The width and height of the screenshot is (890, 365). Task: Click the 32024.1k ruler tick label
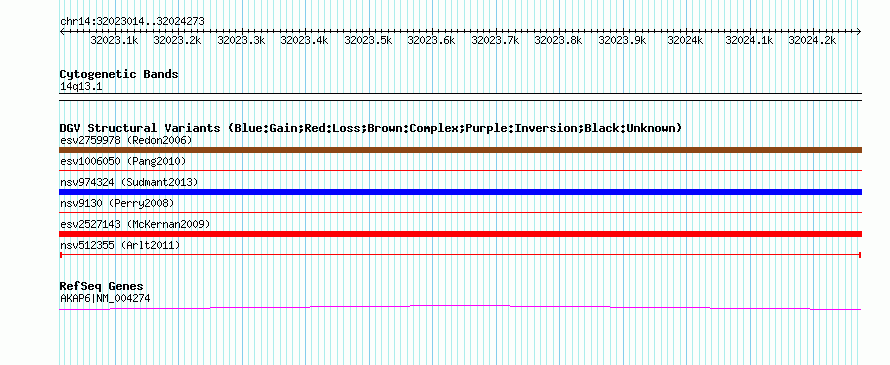coord(749,40)
